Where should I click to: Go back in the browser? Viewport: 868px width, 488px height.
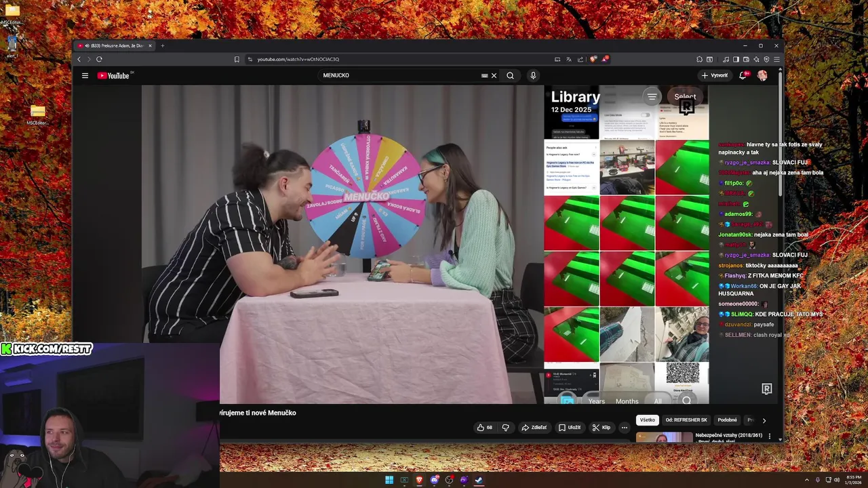pos(79,59)
